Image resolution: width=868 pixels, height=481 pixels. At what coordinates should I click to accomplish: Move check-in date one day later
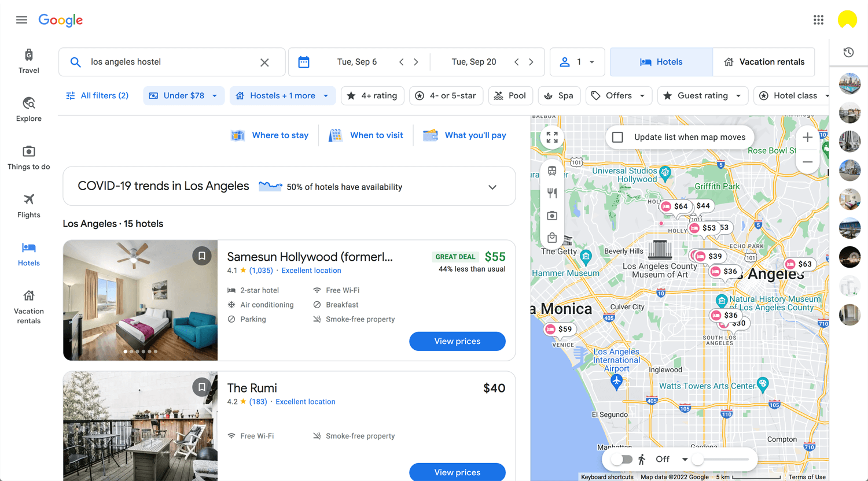(x=416, y=62)
